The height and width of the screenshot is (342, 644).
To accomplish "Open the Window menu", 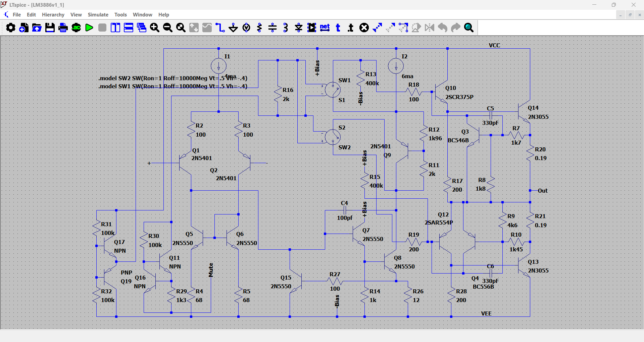I will (x=142, y=15).
